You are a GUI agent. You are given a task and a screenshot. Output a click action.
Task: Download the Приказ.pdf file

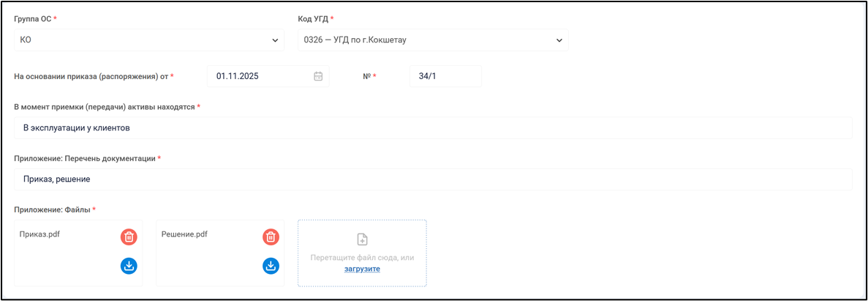[x=129, y=265]
